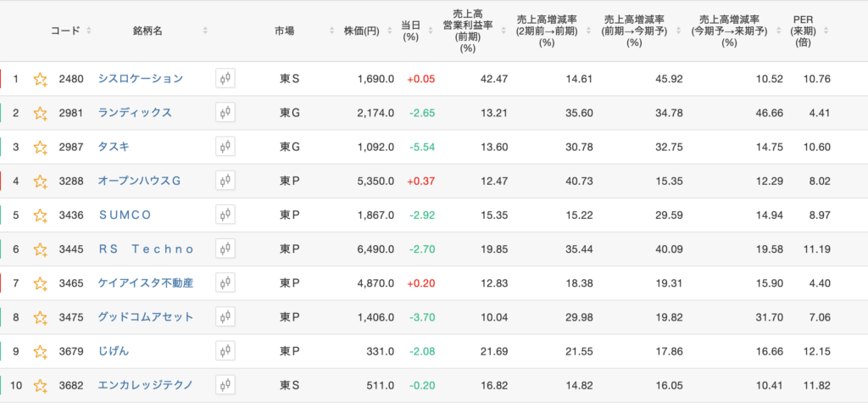Open RS Techno chart icon
868x408 pixels.
point(225,249)
